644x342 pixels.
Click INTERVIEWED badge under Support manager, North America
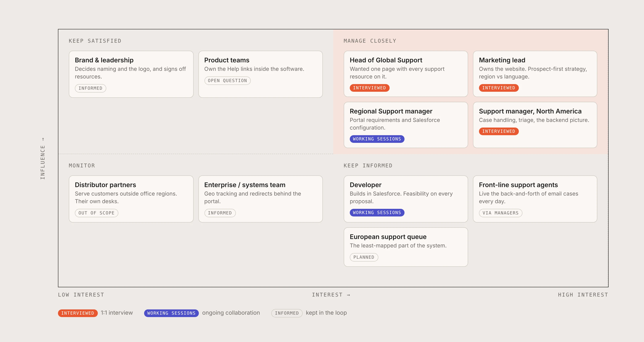coord(499,131)
